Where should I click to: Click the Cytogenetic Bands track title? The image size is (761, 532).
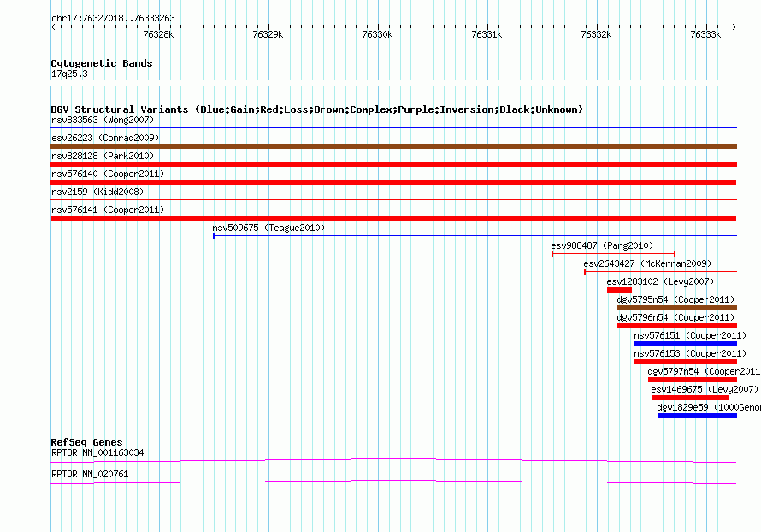[x=102, y=63]
